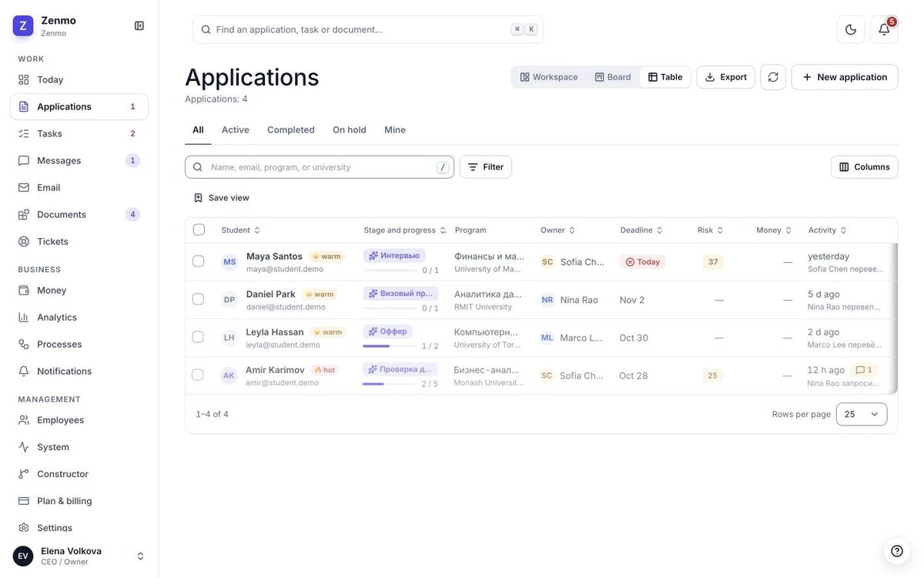The height and width of the screenshot is (578, 924).
Task: Open the Filter options
Action: [x=486, y=166]
